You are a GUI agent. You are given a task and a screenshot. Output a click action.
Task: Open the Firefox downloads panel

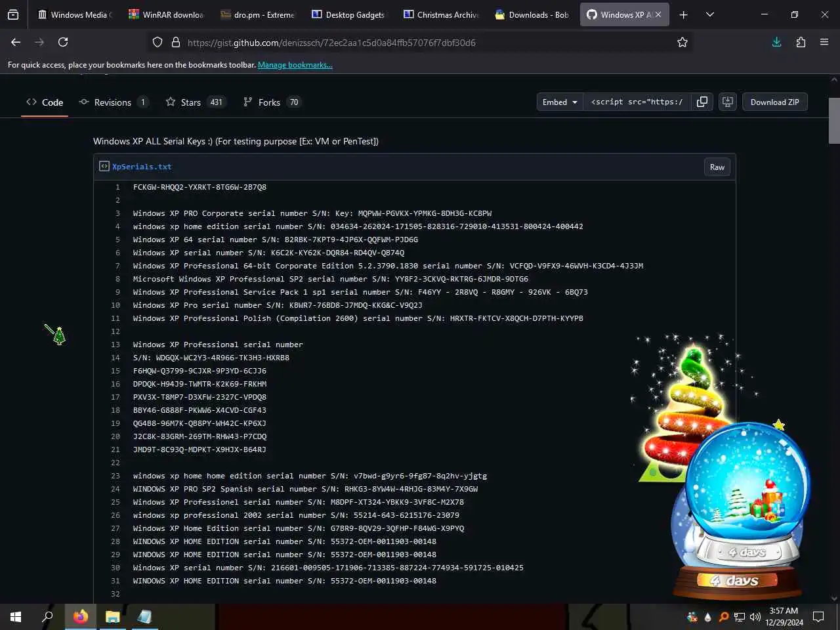[776, 42]
